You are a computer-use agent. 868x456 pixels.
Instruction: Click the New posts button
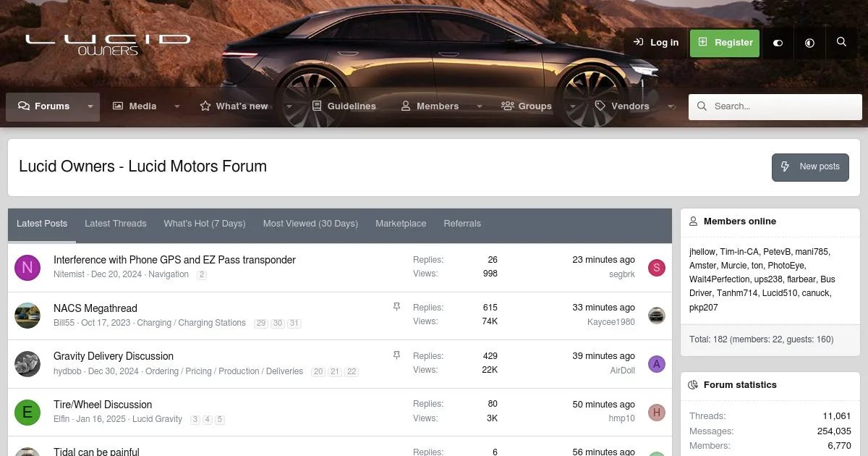[810, 167]
